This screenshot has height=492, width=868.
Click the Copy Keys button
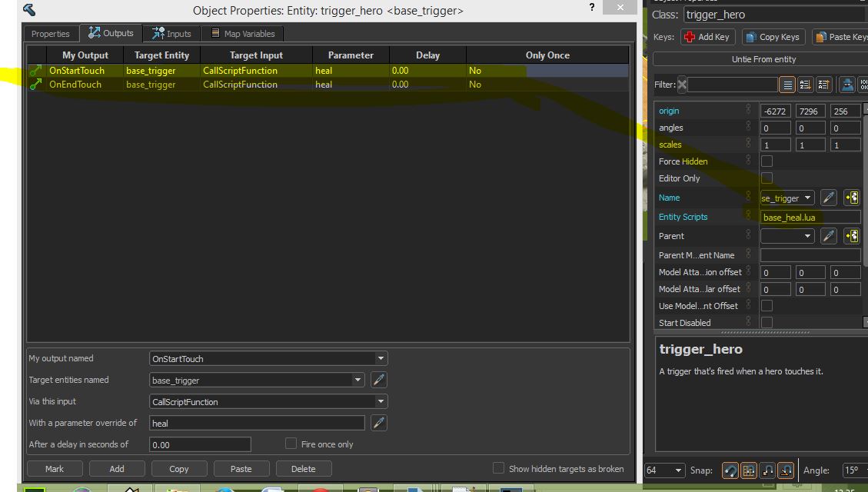pos(773,37)
